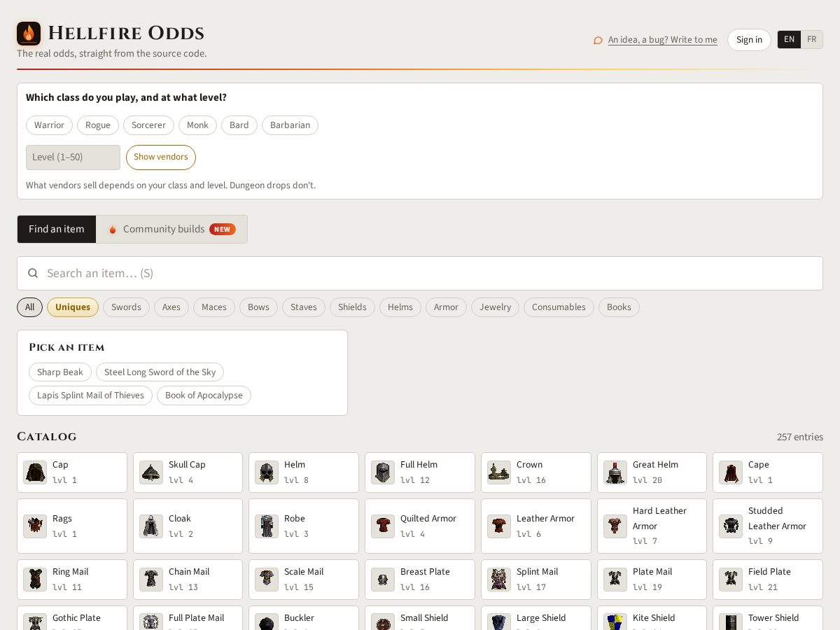Filter catalog by Armor
Viewport: 840px width, 630px height.
446,307
